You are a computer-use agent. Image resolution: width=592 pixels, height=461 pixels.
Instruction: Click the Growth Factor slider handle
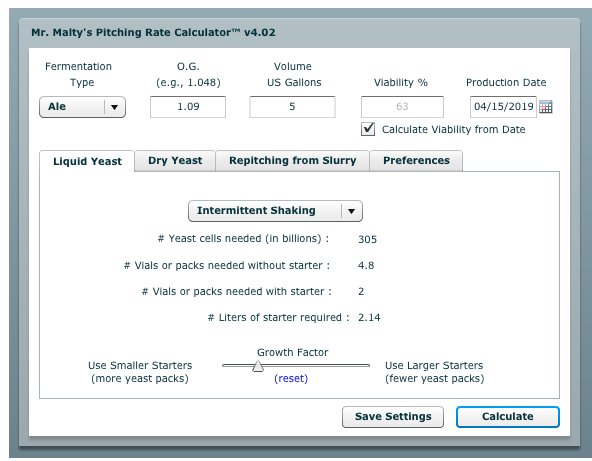258,366
